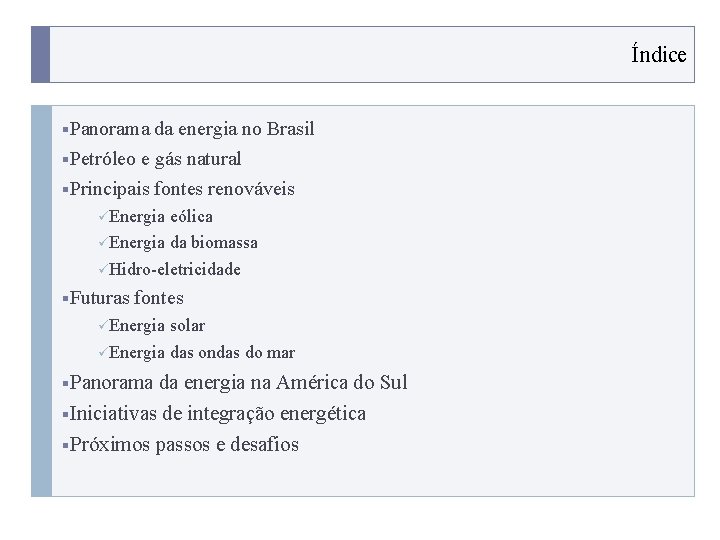Click 'Iniciativas de integração energética' text
The image size is (720, 540).
218,414
